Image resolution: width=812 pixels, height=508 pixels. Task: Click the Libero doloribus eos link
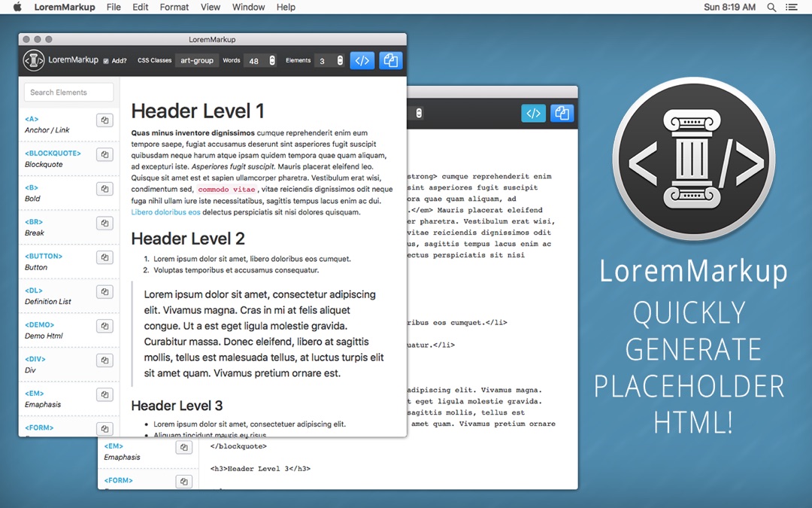[x=165, y=212]
